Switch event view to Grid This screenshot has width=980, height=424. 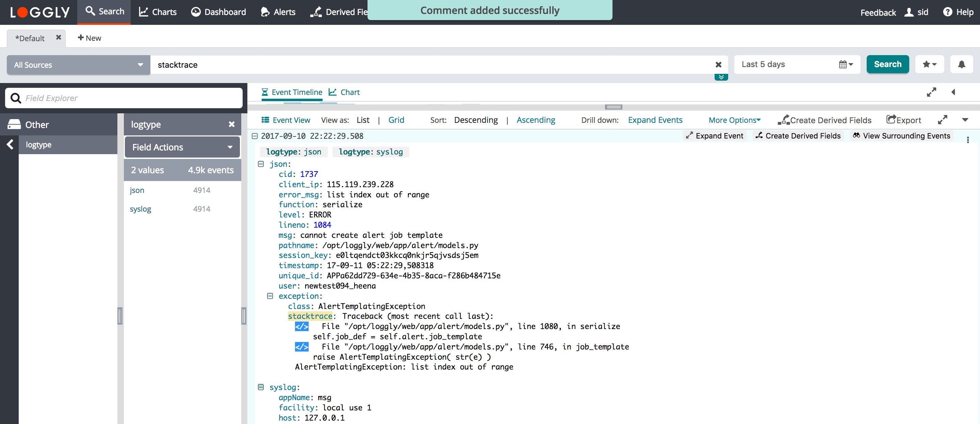click(x=396, y=120)
